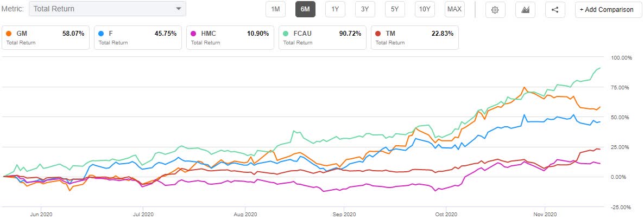The width and height of the screenshot is (644, 220).
Task: Click the blue F legend dot
Action: click(x=101, y=33)
